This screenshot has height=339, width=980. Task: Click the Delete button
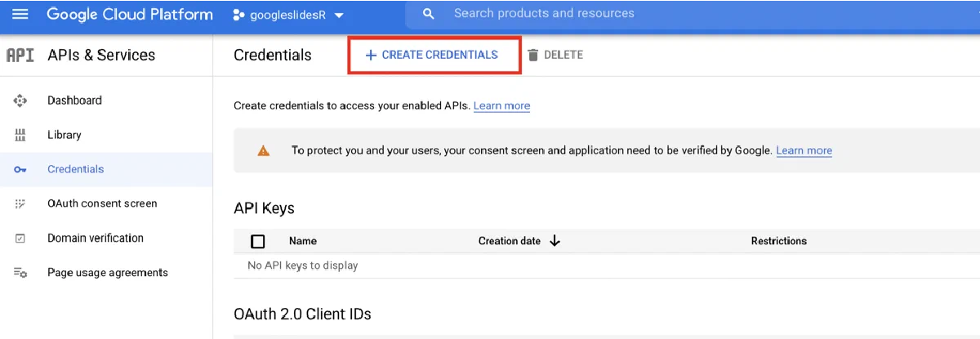click(x=555, y=55)
